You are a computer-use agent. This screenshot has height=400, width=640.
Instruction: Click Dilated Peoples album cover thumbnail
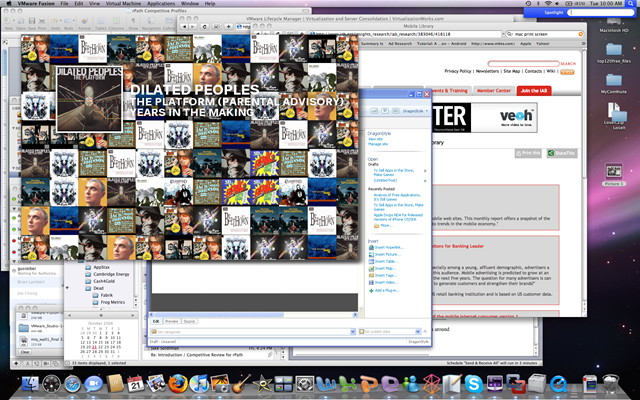(x=89, y=99)
